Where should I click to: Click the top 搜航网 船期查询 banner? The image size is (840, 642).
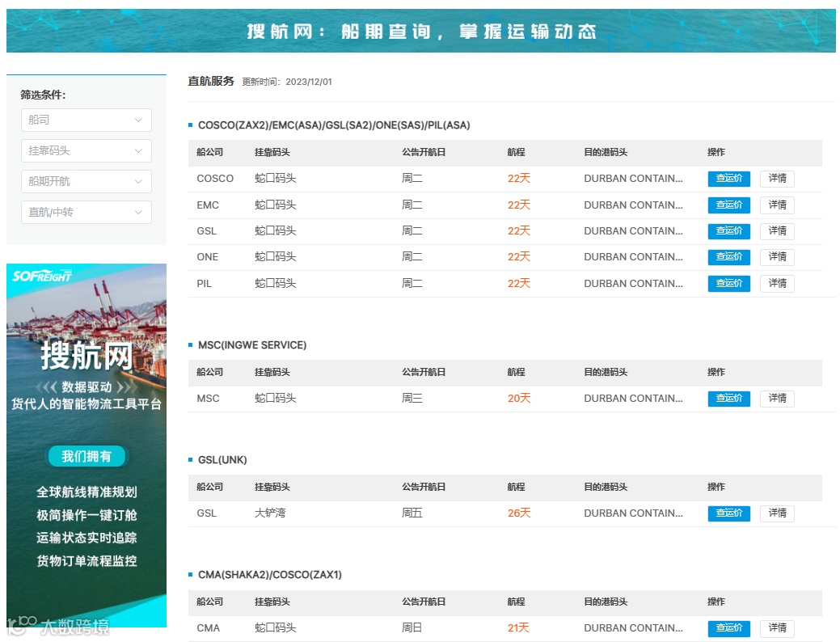(421, 31)
